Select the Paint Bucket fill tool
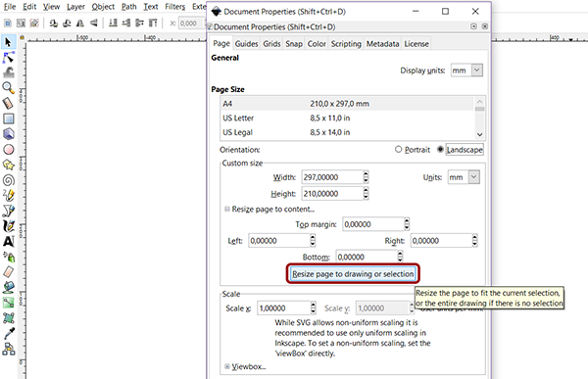The width and height of the screenshot is (588, 379). click(8, 288)
